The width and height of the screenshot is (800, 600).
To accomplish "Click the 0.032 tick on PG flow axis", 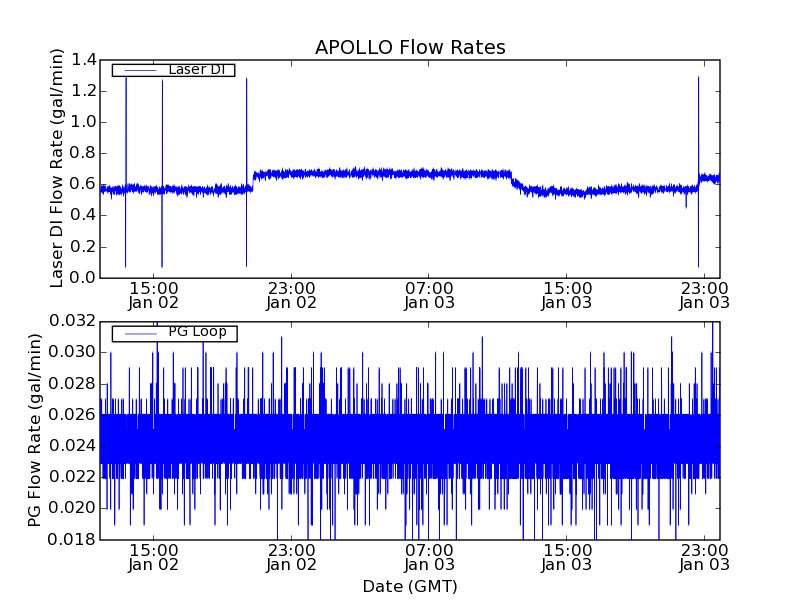I will click(x=72, y=321).
